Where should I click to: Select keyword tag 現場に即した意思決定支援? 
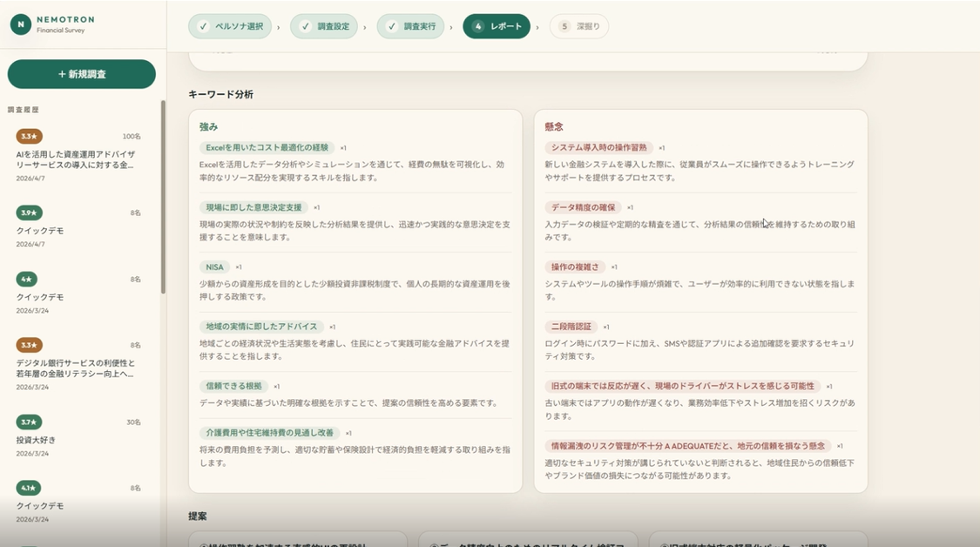(253, 207)
